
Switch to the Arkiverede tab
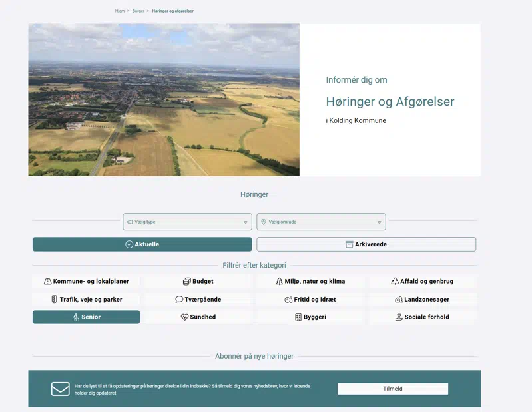click(366, 244)
